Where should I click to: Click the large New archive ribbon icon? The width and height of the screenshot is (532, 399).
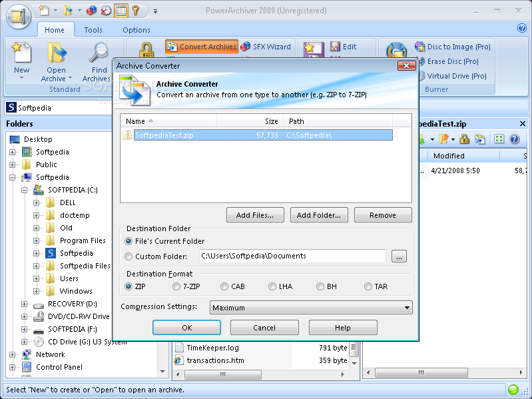(x=21, y=53)
